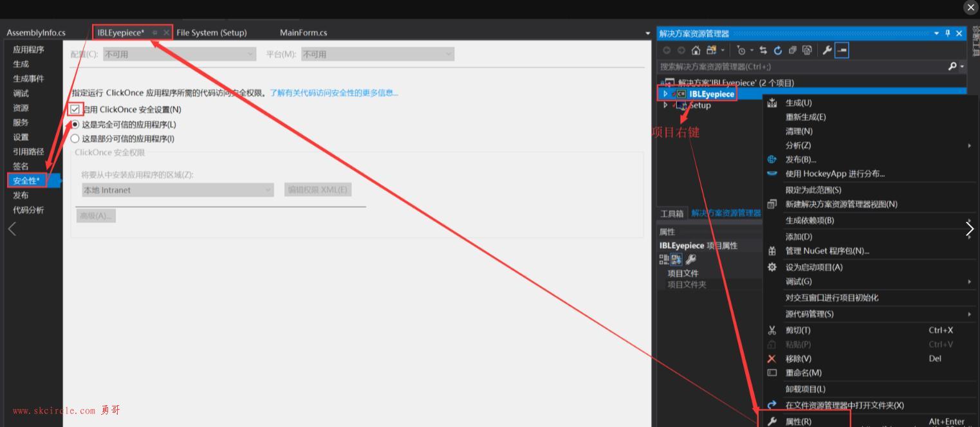Click the previous image arrow on left edge
This screenshot has height=427, width=980.
click(x=12, y=228)
